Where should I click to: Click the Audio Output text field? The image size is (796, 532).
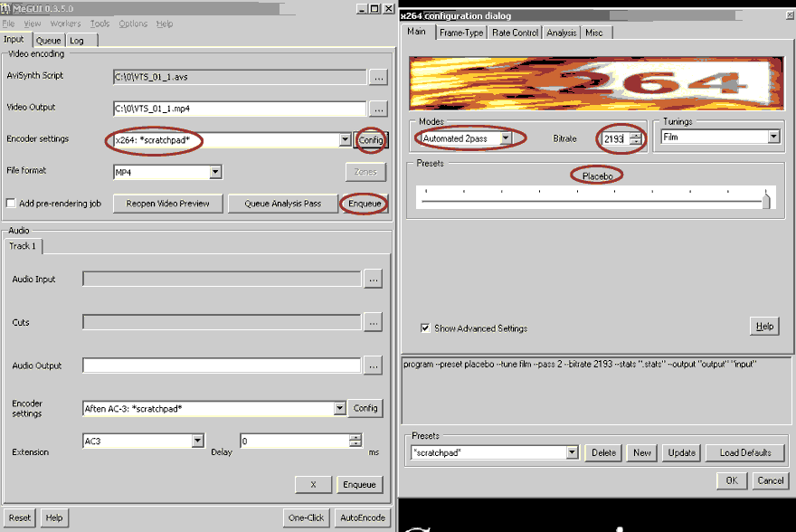coord(222,366)
